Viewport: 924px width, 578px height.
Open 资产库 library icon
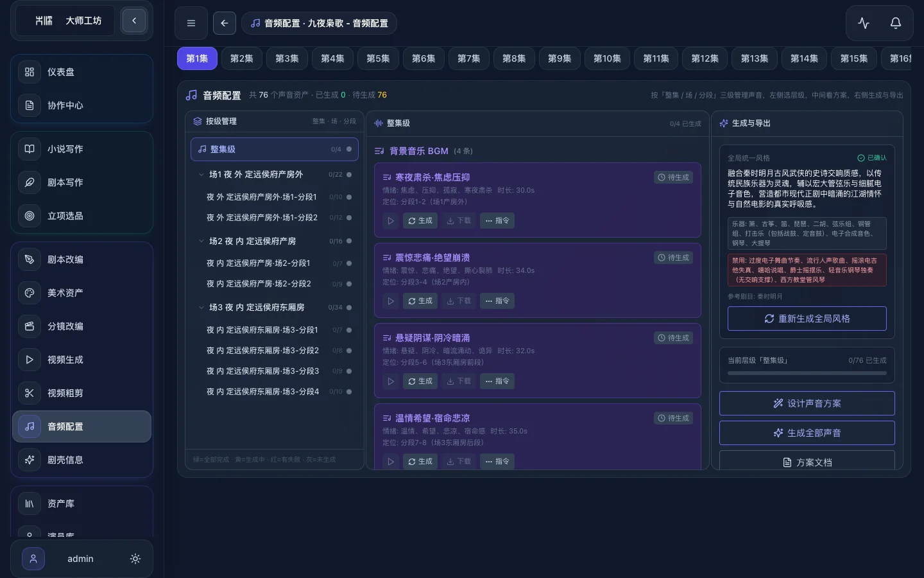click(30, 504)
